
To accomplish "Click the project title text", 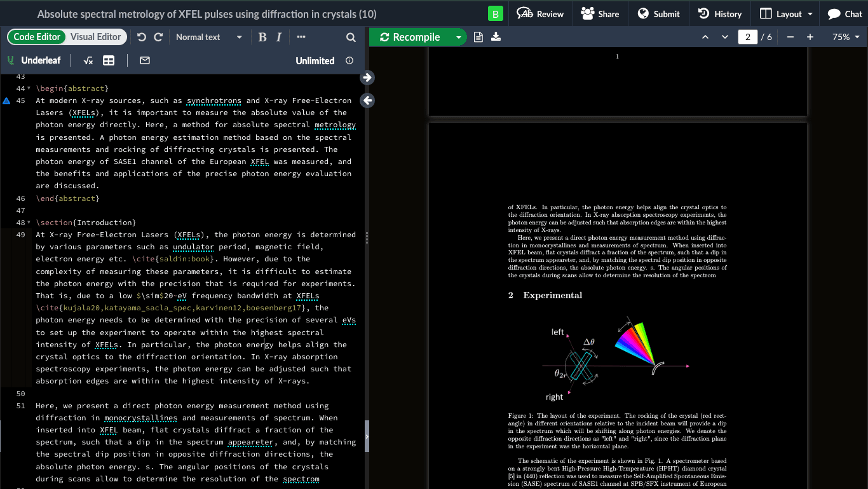I will click(x=207, y=14).
